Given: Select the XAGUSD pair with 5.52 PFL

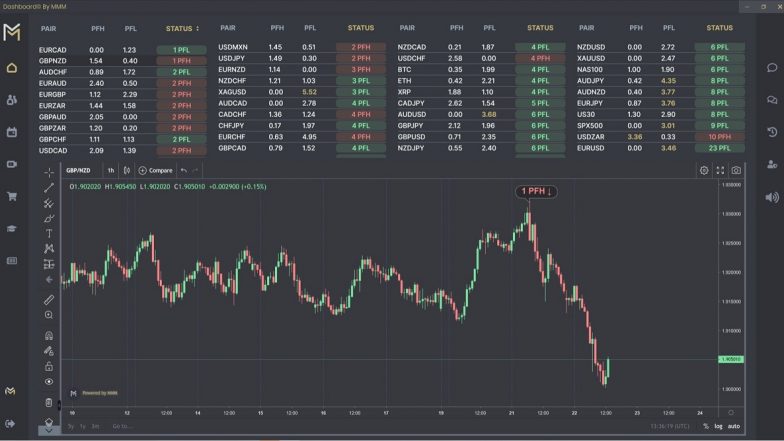Looking at the screenshot, I should [302, 92].
